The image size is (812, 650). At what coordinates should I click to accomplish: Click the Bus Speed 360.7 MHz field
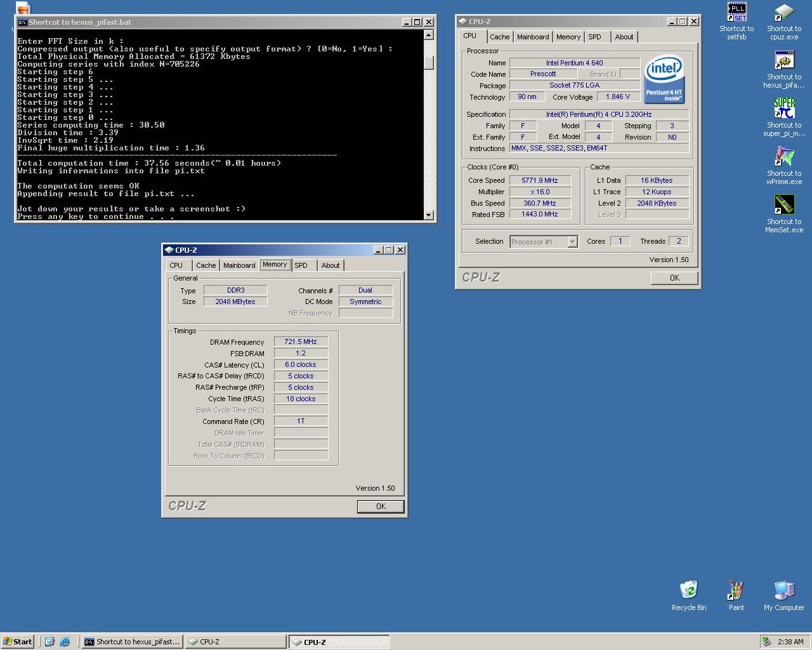540,203
